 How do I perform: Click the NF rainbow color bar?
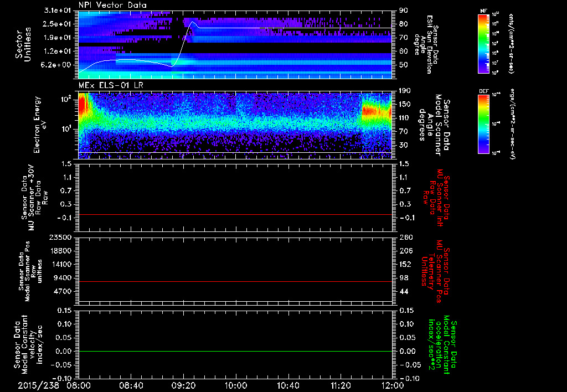[484, 44]
